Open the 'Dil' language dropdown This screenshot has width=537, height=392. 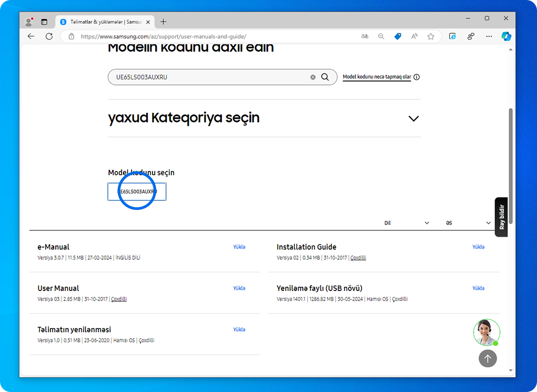(407, 222)
